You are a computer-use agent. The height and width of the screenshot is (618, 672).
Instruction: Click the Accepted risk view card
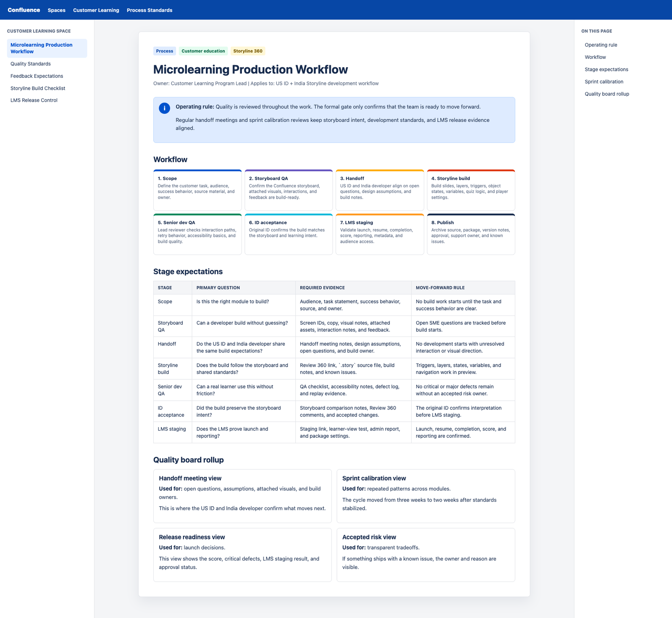426,555
